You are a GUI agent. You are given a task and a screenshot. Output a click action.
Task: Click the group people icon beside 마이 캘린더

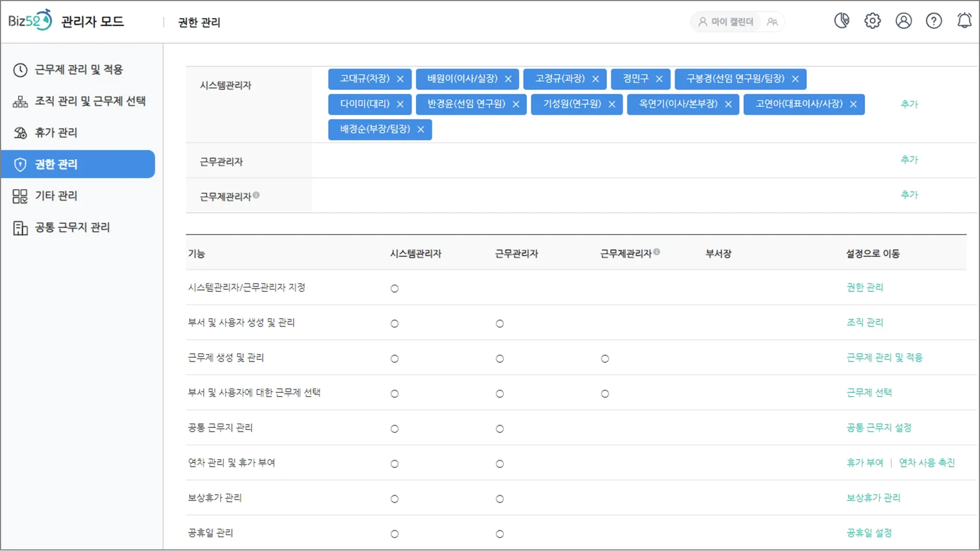[773, 22]
